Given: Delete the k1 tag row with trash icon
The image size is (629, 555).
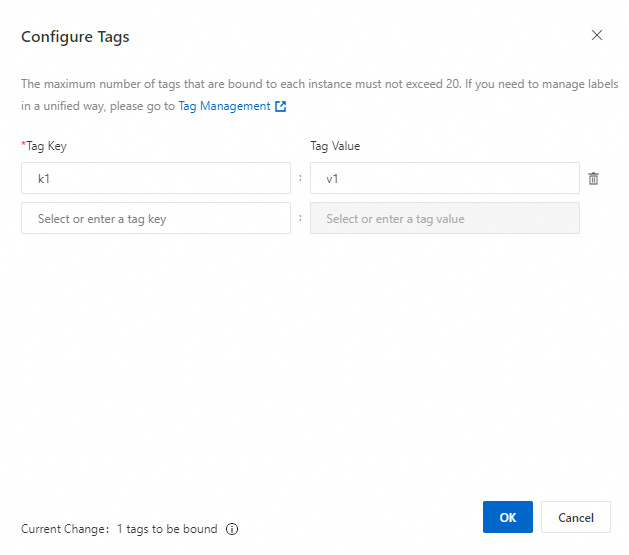Looking at the screenshot, I should click(x=593, y=178).
